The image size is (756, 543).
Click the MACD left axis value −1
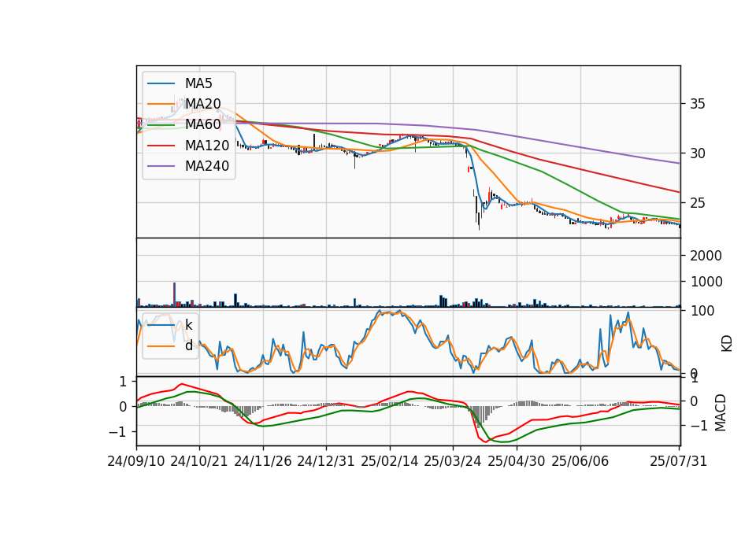click(117, 432)
